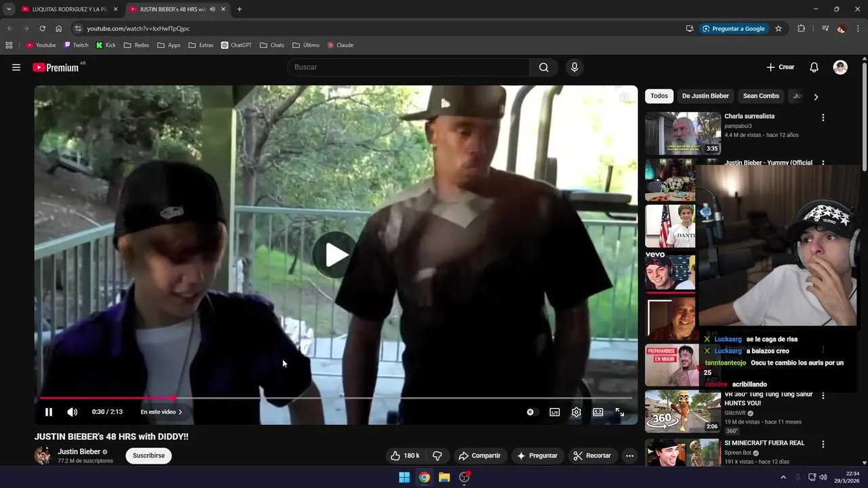Expand the Redes bookmarks folder
The width and height of the screenshot is (868, 488).
click(136, 45)
